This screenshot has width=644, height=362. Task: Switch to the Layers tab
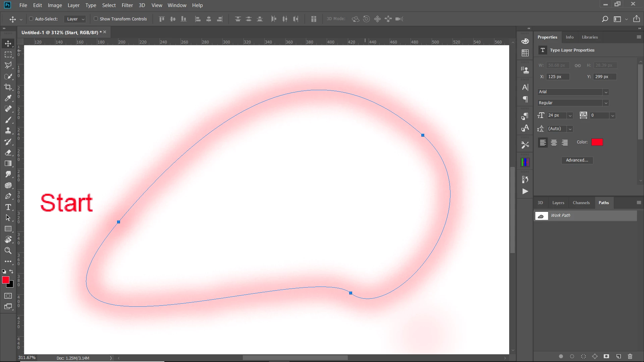pos(558,203)
